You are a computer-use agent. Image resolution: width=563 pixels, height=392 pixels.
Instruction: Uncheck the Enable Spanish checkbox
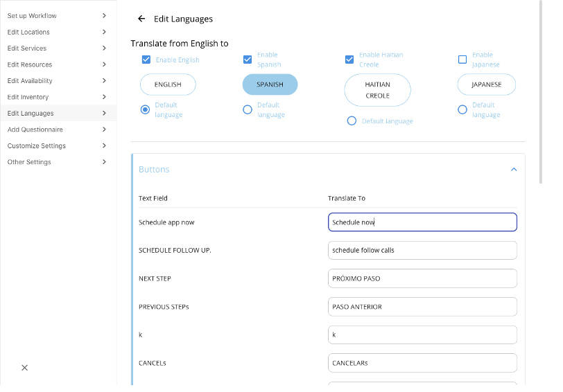tap(248, 60)
